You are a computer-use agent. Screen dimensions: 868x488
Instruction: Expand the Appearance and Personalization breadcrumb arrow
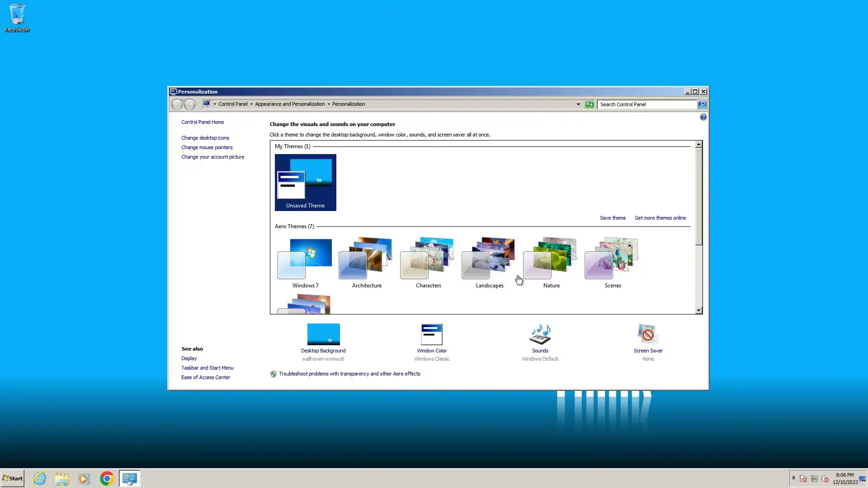(329, 104)
